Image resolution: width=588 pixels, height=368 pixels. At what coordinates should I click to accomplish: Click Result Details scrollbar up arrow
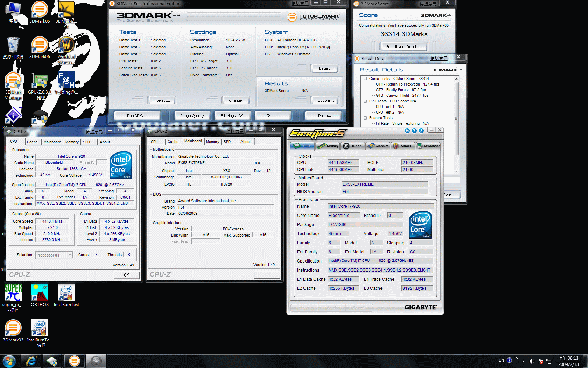(456, 79)
